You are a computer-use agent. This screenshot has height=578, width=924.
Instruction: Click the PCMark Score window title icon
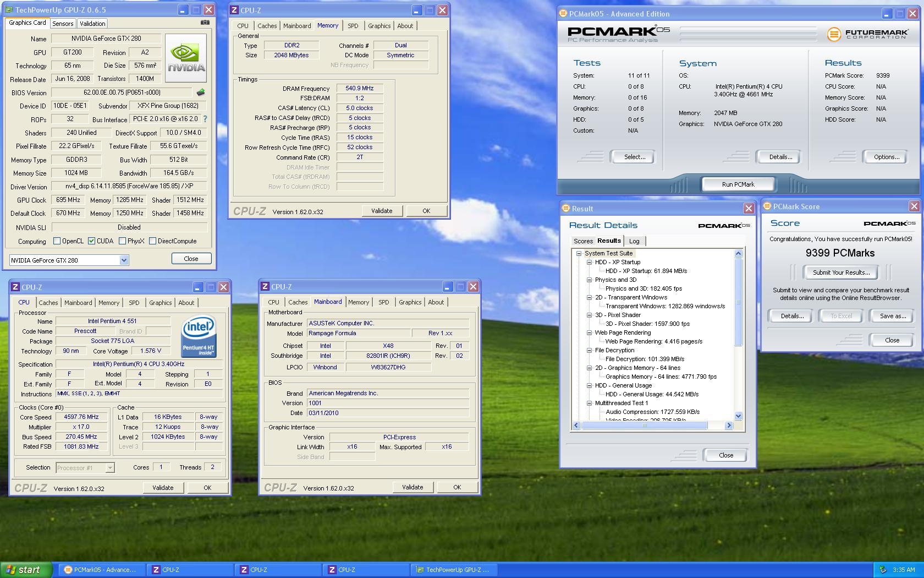767,206
